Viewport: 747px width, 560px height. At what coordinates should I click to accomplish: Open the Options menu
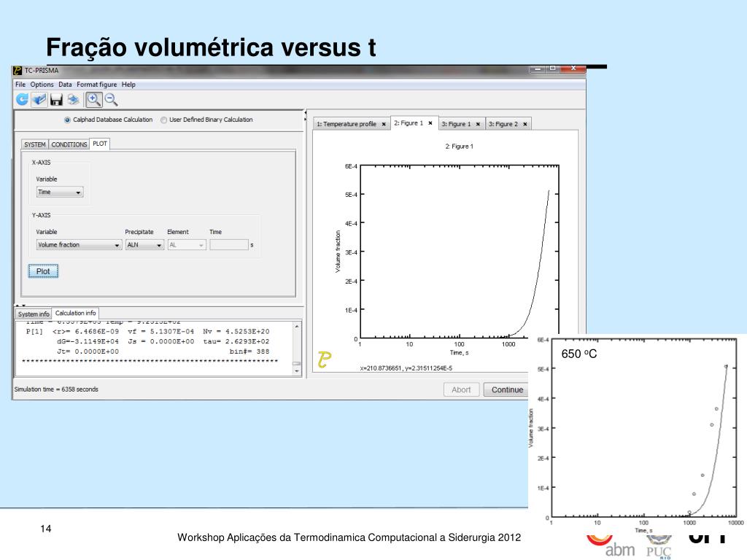(x=42, y=85)
